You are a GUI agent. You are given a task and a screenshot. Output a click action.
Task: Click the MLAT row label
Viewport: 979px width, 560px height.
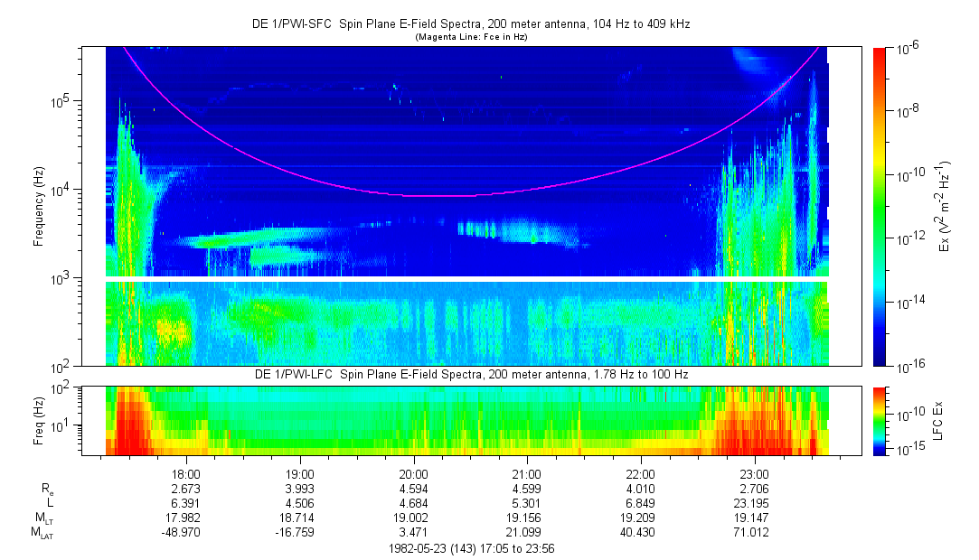[43, 533]
